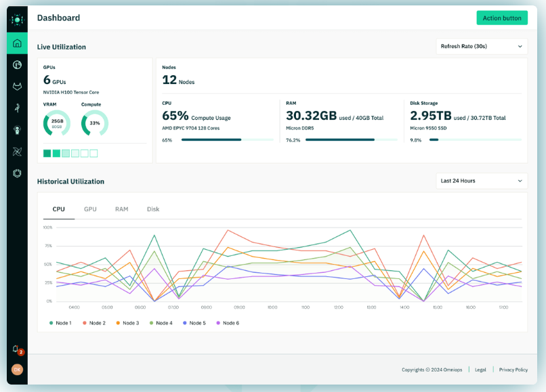Toggle Node 1 series in chart legend
Screen dimensions: 546x392
coord(62,323)
